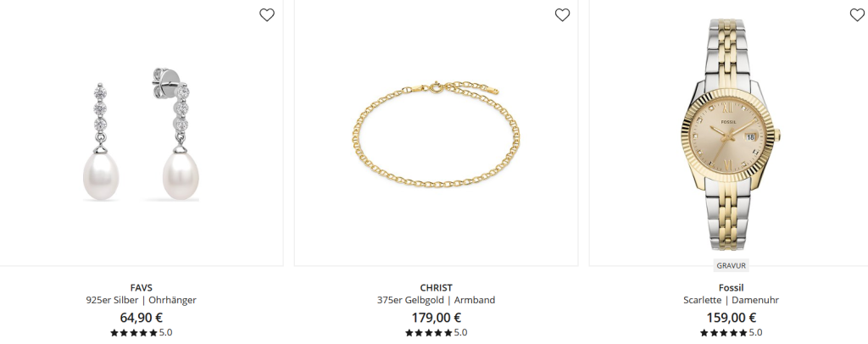Click the 64,90 € price
The height and width of the screenshot is (344, 868).
point(142,318)
